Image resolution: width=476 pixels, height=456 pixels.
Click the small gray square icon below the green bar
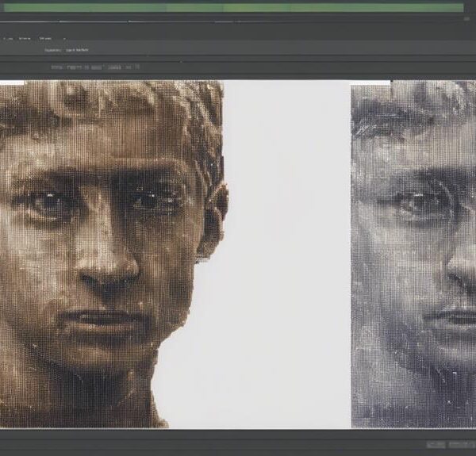tap(466, 19)
